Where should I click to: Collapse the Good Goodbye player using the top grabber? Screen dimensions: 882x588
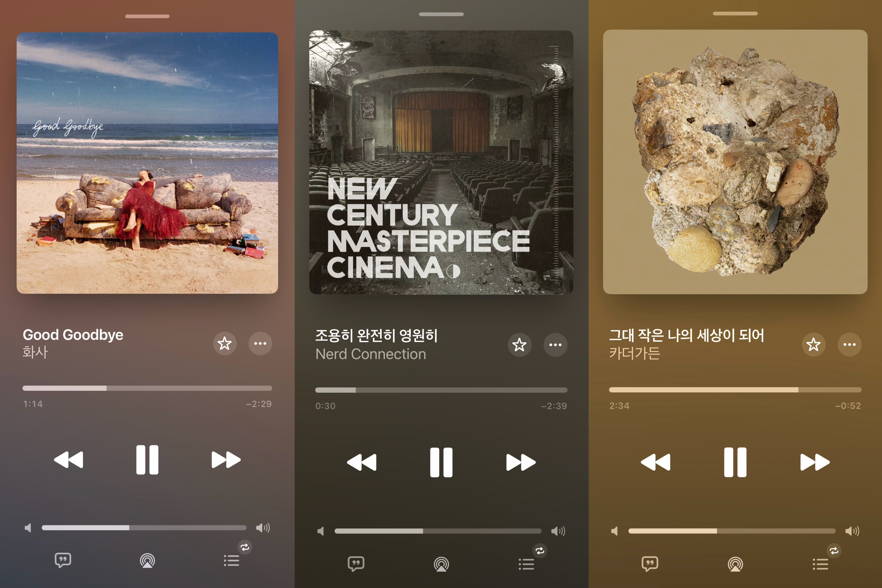tap(147, 16)
